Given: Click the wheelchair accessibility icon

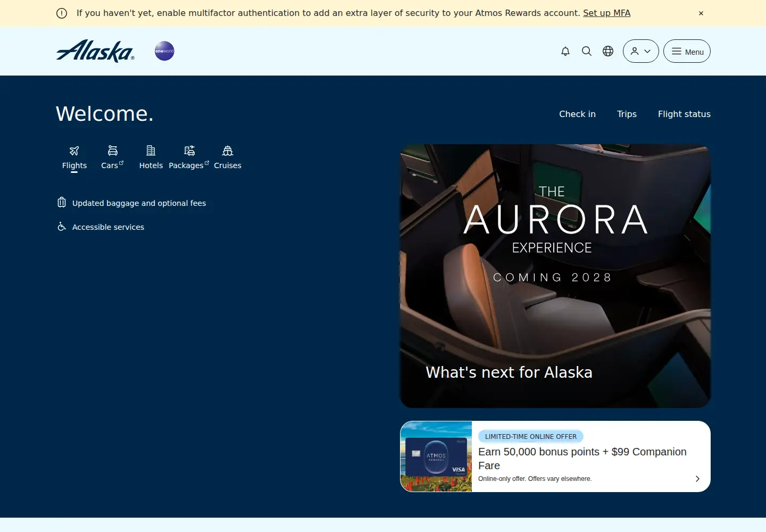Looking at the screenshot, I should 62,227.
